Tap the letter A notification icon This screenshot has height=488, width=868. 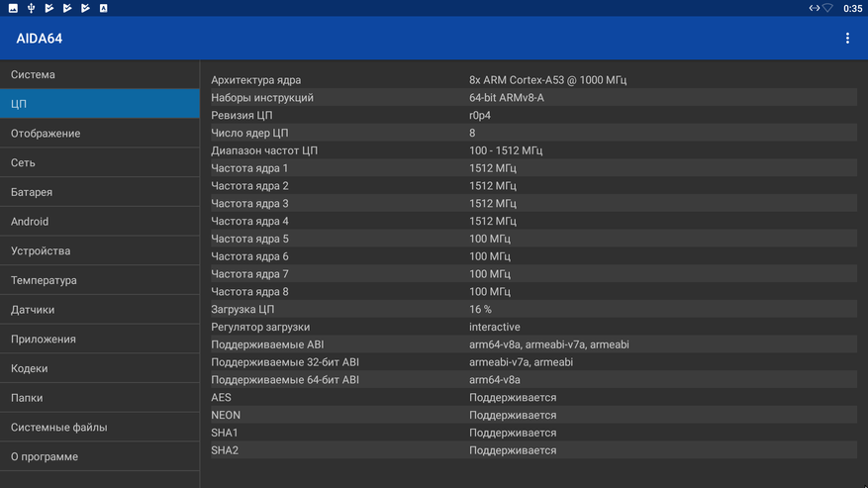(x=104, y=8)
